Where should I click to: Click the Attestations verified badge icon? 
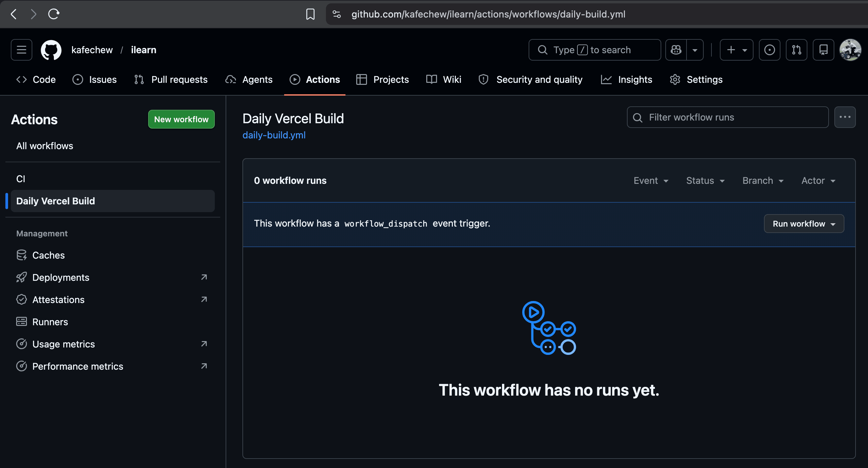pyautogui.click(x=22, y=300)
